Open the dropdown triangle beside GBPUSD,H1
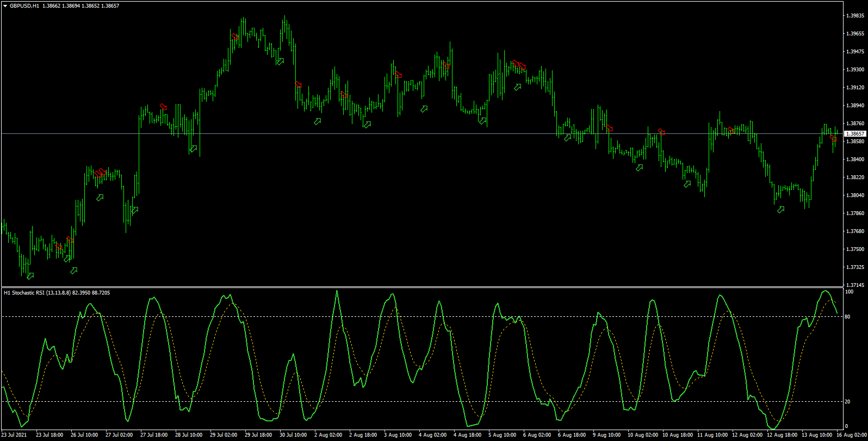 pyautogui.click(x=5, y=6)
